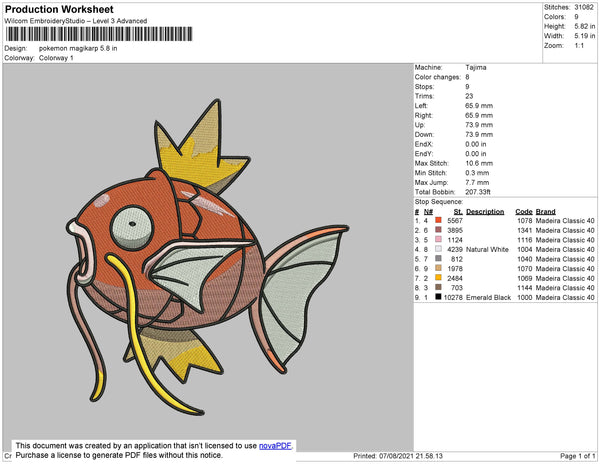
Task: Click the thread code 1078
Action: tap(525, 221)
